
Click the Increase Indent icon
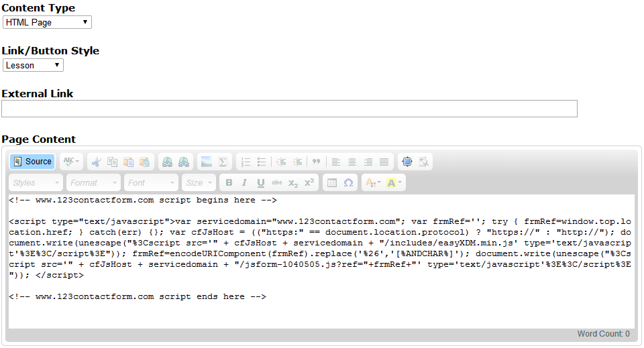297,162
